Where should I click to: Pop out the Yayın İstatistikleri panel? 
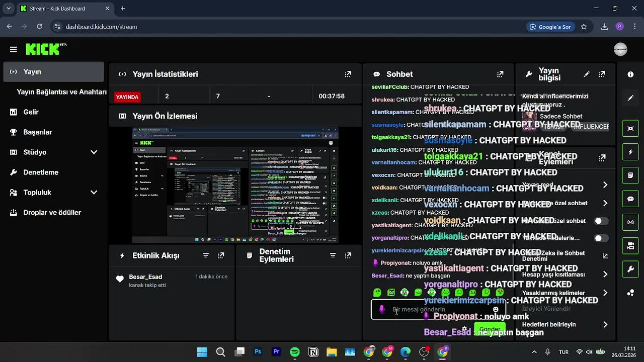(x=348, y=74)
